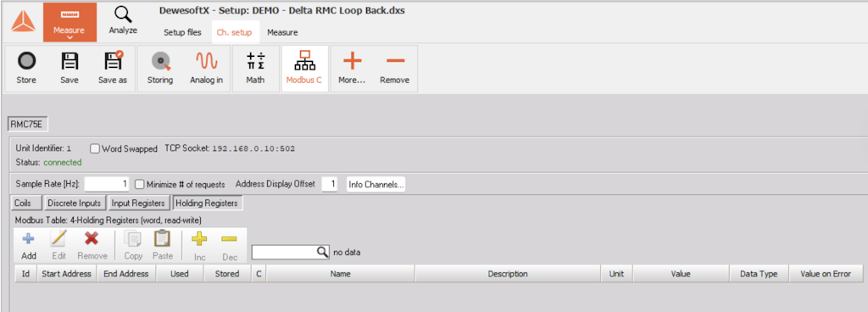Click the Info Channels... button
The height and width of the screenshot is (312, 868).
(x=376, y=184)
